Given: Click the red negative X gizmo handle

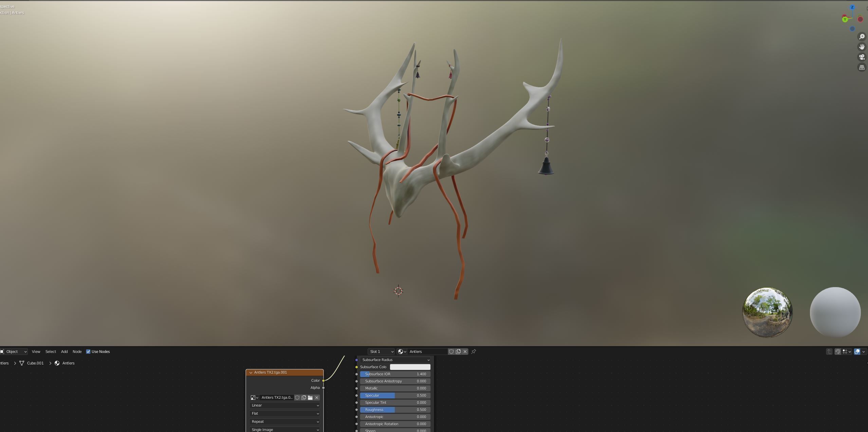Looking at the screenshot, I should 860,19.
